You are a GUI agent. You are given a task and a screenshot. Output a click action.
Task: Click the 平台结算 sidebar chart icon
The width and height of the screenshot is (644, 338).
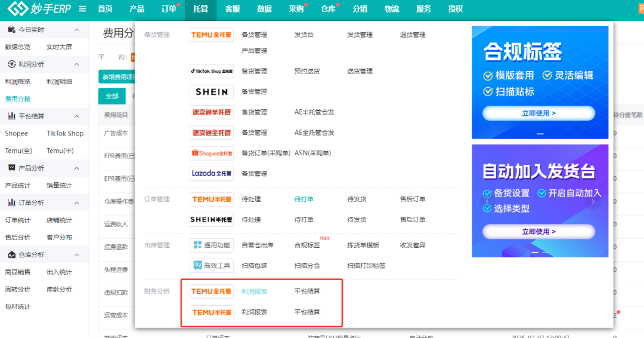click(11, 116)
